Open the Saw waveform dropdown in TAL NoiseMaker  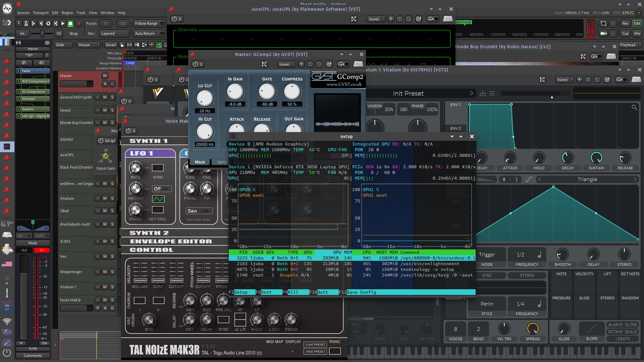(x=199, y=211)
